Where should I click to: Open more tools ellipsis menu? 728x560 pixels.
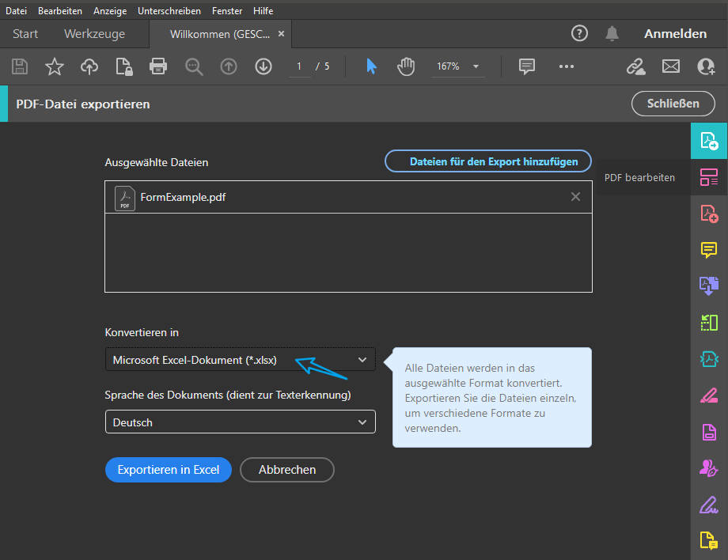pos(567,66)
